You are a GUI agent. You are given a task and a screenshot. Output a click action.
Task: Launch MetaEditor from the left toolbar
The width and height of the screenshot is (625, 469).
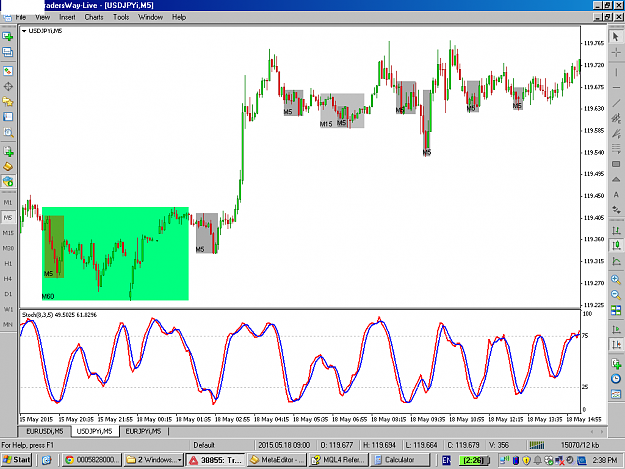(x=8, y=167)
